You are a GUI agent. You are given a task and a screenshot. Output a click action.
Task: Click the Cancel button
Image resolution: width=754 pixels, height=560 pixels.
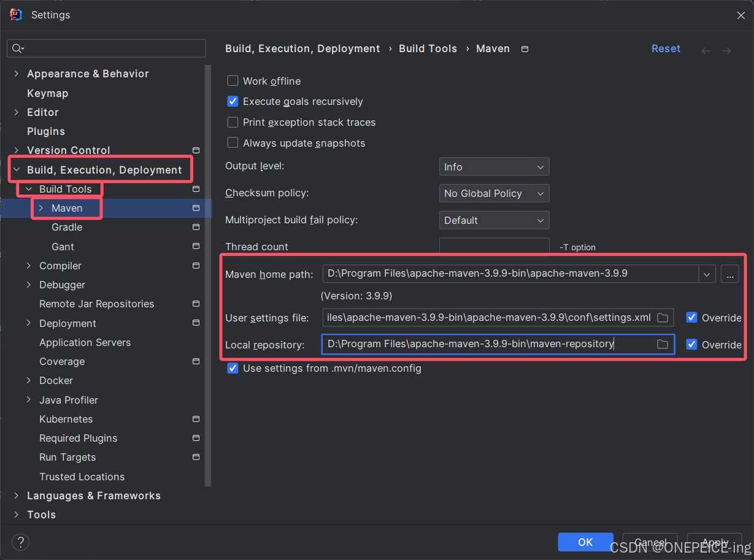coord(650,542)
